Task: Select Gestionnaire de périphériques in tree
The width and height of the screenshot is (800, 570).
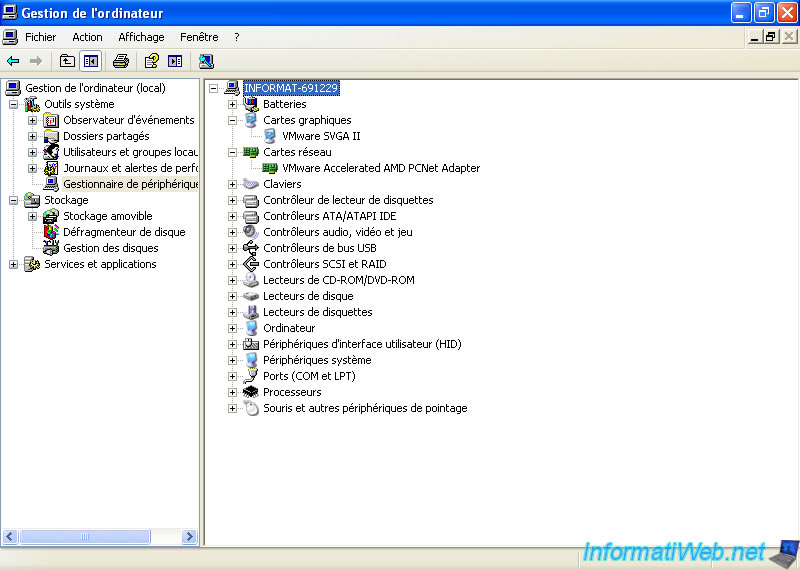Action: click(130, 184)
